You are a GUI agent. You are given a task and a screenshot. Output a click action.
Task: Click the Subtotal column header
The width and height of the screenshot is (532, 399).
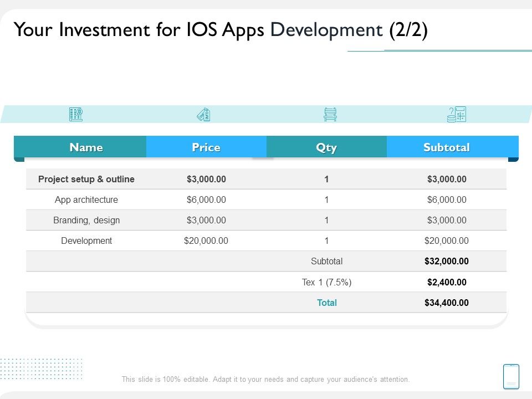tap(447, 147)
